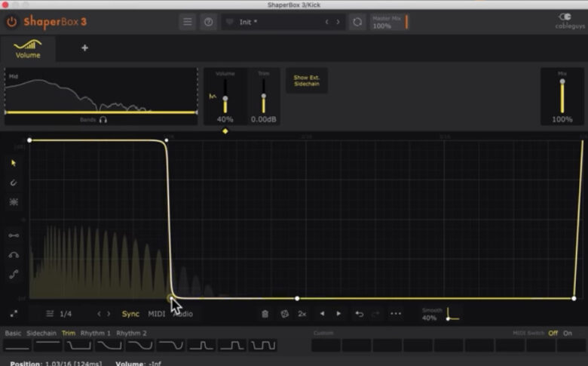Click Show Ext. Sidechain button
The image size is (588, 366).
point(306,80)
